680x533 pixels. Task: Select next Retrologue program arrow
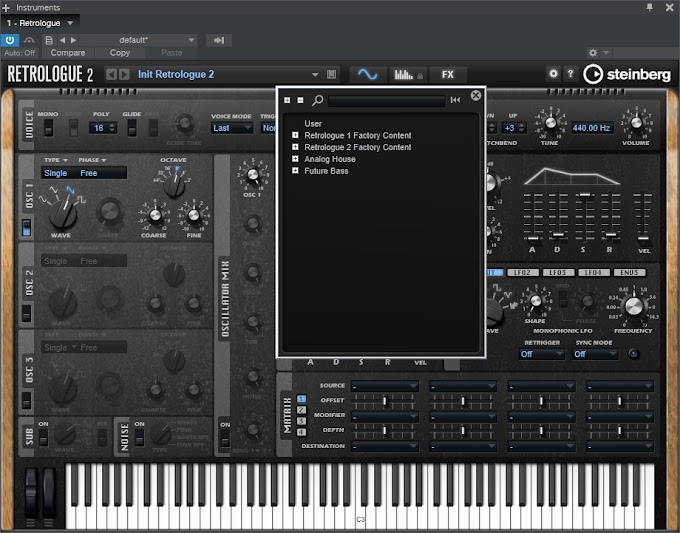124,74
